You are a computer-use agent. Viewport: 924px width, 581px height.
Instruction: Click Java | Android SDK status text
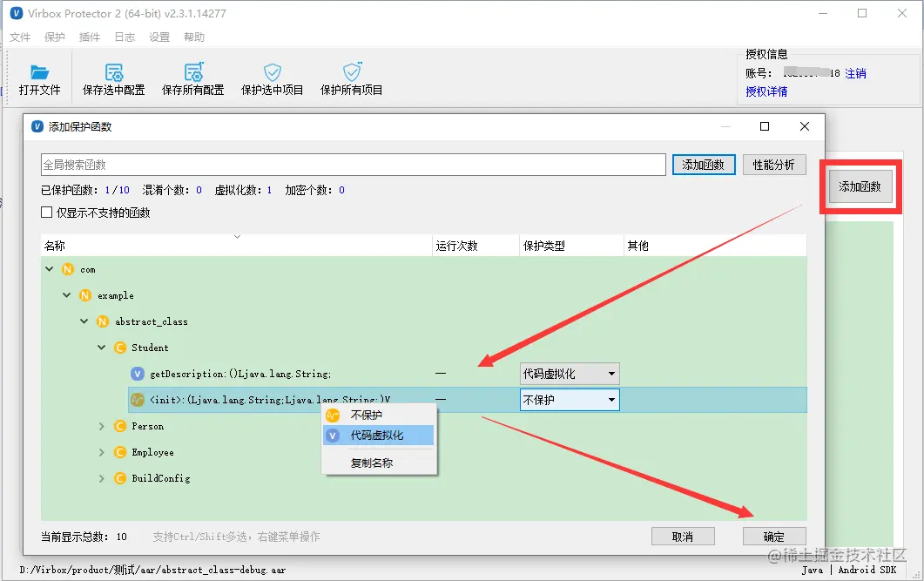[x=849, y=570]
